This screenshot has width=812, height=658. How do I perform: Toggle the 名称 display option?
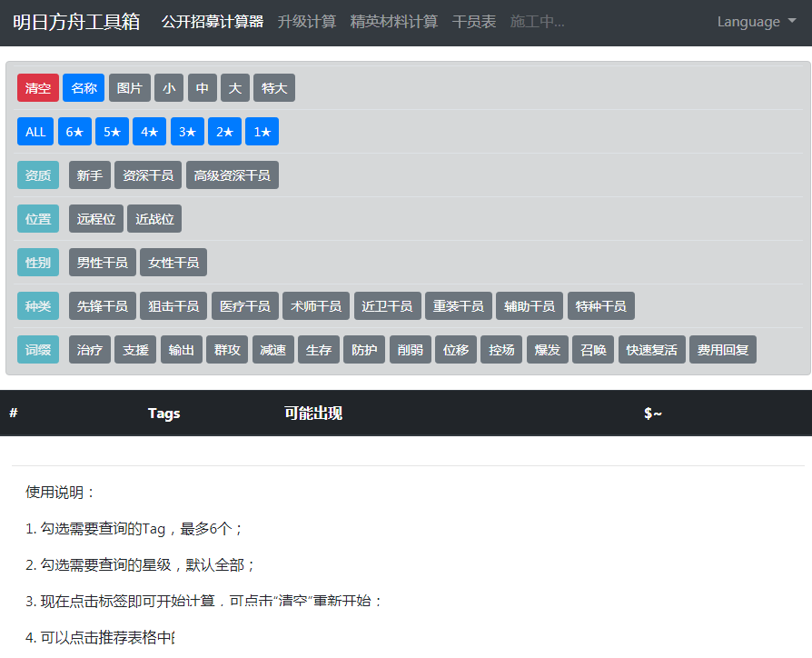pyautogui.click(x=84, y=88)
